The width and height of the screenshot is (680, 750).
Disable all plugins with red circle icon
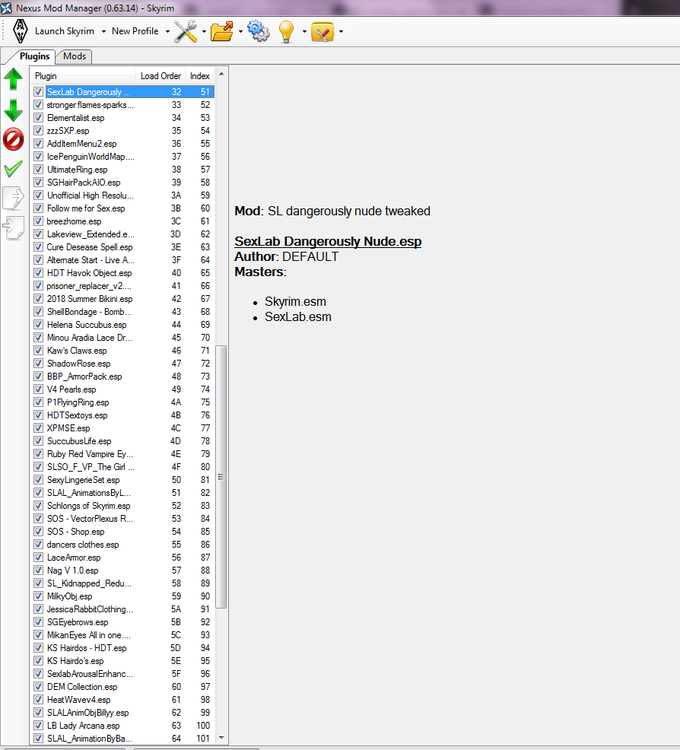click(x=13, y=139)
